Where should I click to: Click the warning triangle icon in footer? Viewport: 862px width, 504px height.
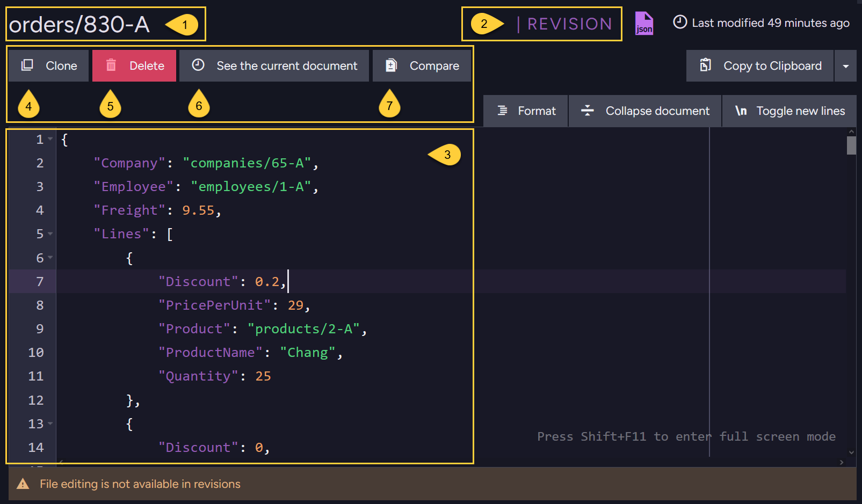point(23,484)
